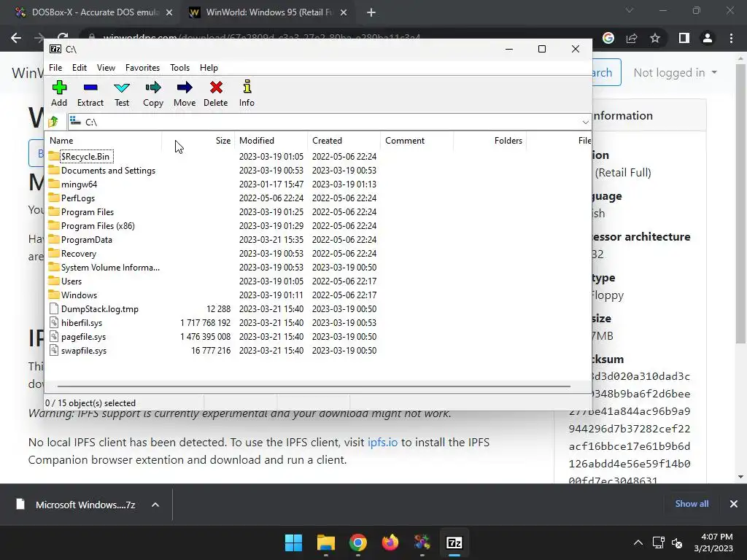Select the mingw64 folder
The image size is (747, 560).
point(79,184)
